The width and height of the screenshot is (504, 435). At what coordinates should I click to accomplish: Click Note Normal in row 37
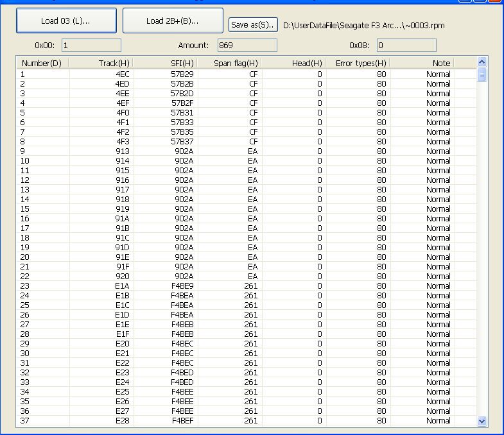(x=438, y=421)
